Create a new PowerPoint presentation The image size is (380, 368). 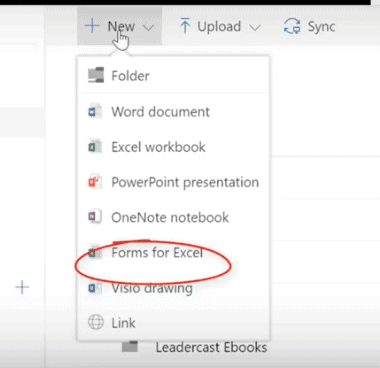pos(173,182)
